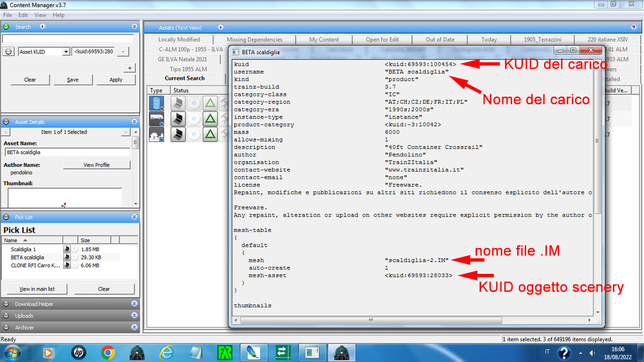Open the Edit menu

click(x=23, y=15)
